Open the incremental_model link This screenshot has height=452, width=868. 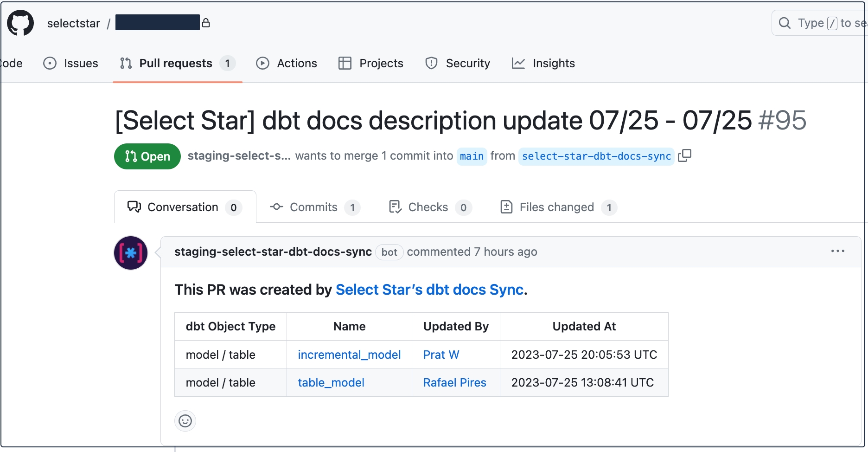[x=349, y=355]
